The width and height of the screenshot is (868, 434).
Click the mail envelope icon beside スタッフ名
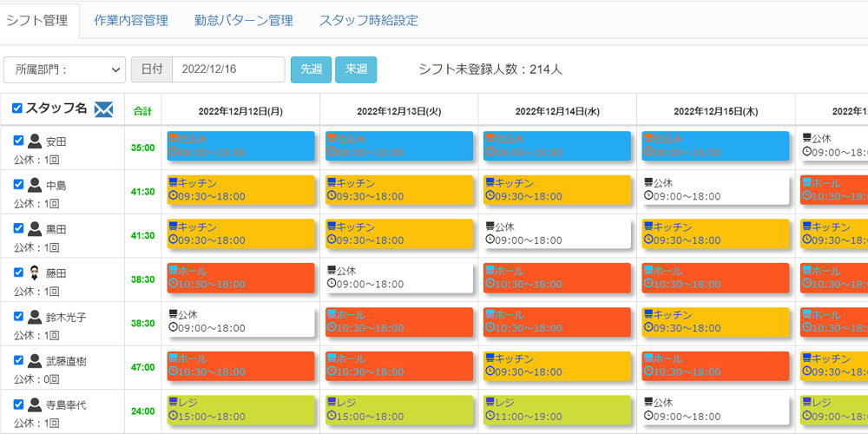(103, 109)
